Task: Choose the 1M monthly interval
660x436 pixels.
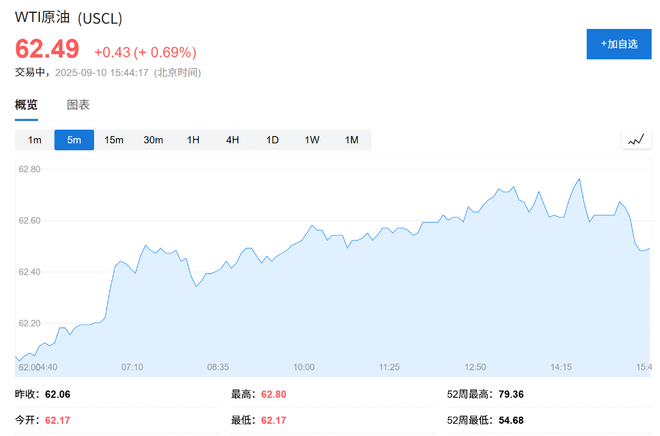Action: click(x=351, y=140)
